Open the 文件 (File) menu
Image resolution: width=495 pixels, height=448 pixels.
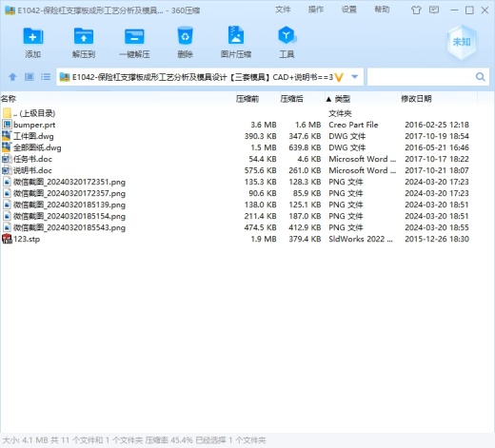point(283,10)
